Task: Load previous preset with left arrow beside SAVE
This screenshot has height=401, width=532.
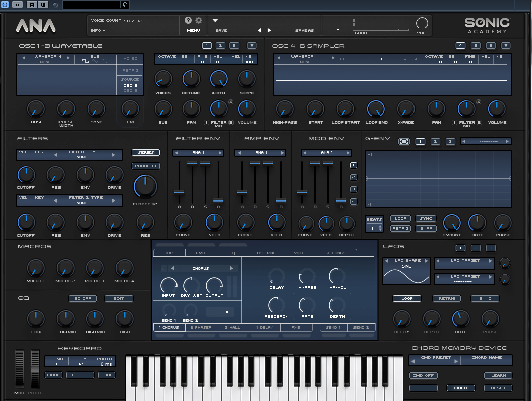Action: pyautogui.click(x=260, y=30)
